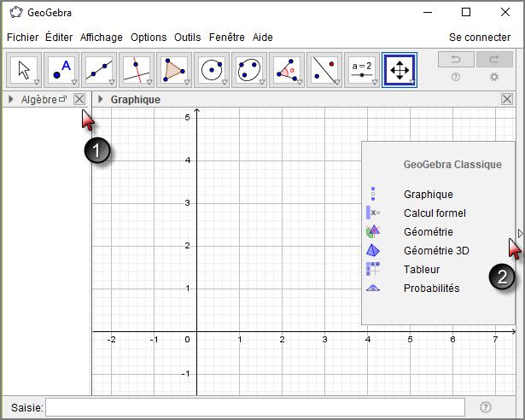Open Point tool dropdown triangle

point(74,82)
